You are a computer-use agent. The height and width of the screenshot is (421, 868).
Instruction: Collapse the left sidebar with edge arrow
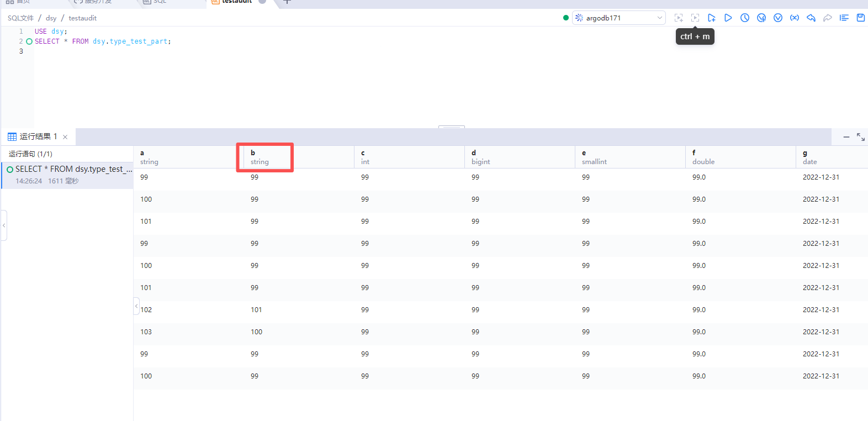click(x=4, y=225)
